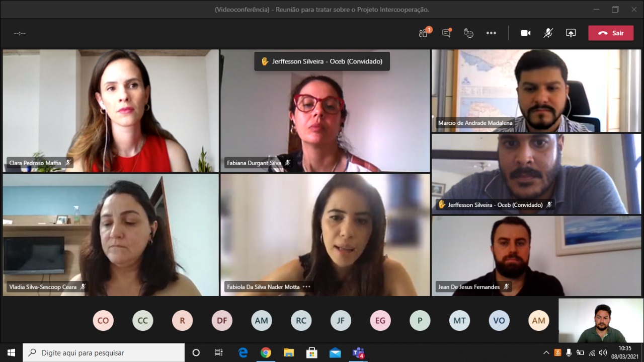Screen dimensions: 644x362
Task: Open the Windows Start menu
Action: (x=11, y=352)
